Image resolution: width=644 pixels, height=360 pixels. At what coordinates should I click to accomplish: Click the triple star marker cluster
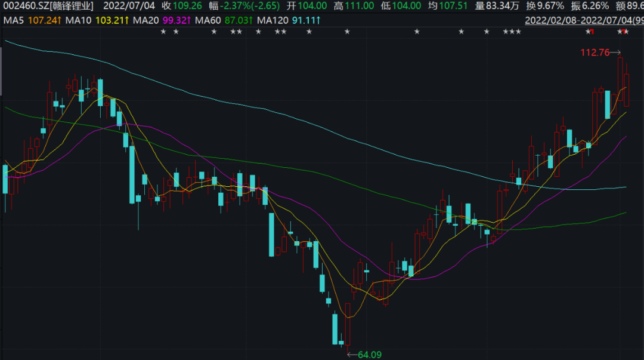pyautogui.click(x=512, y=32)
